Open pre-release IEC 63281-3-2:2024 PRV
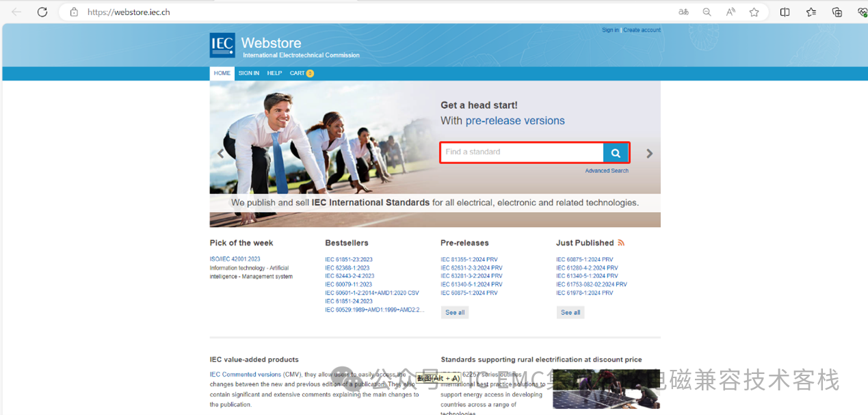 click(x=472, y=276)
